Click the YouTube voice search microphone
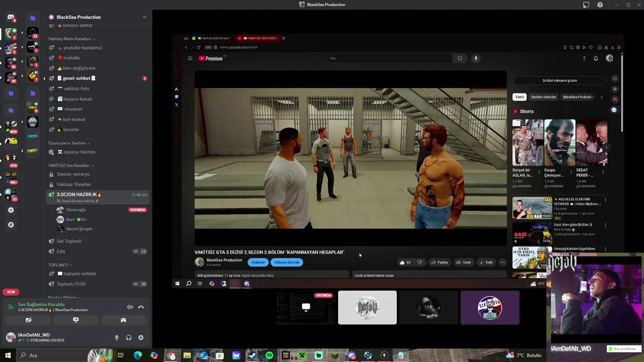Viewport: 644px width, 362px height. 475,58
